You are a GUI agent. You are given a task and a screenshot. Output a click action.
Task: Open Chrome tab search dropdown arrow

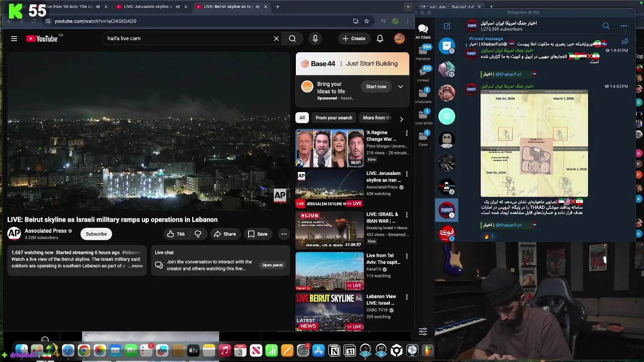pyautogui.click(x=408, y=7)
